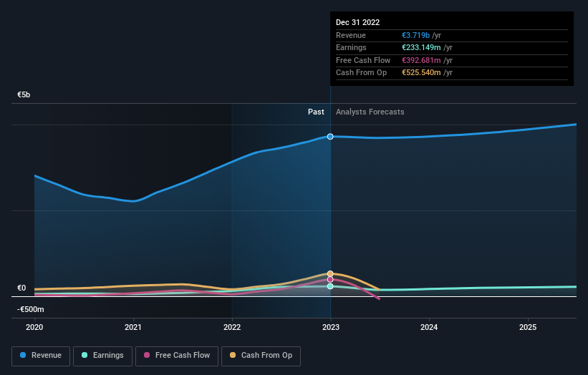The width and height of the screenshot is (588, 375).
Task: Toggle the Revenue legend button
Action: [41, 356]
